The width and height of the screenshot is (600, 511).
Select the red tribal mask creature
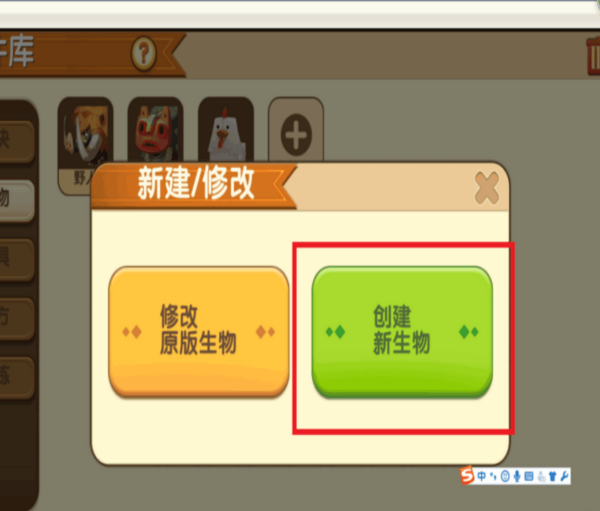(155, 132)
